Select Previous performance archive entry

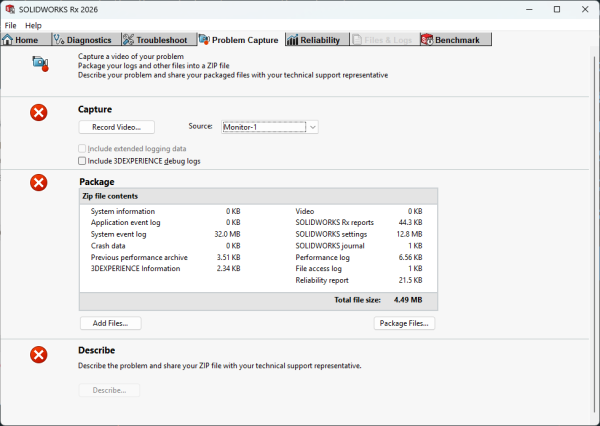pos(165,258)
